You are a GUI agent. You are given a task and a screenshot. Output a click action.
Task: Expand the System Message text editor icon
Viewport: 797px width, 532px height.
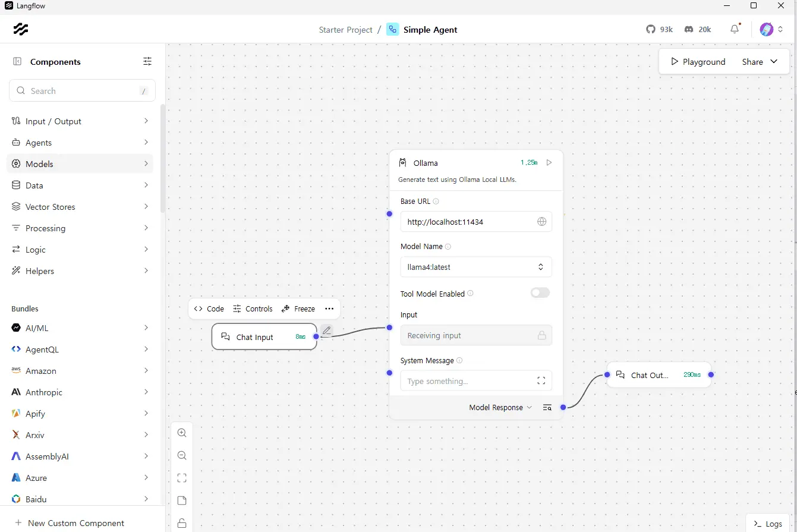541,380
